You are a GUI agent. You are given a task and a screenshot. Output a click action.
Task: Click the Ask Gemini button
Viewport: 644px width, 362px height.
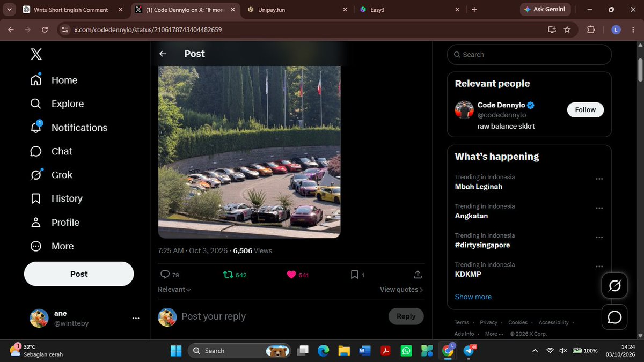click(545, 10)
